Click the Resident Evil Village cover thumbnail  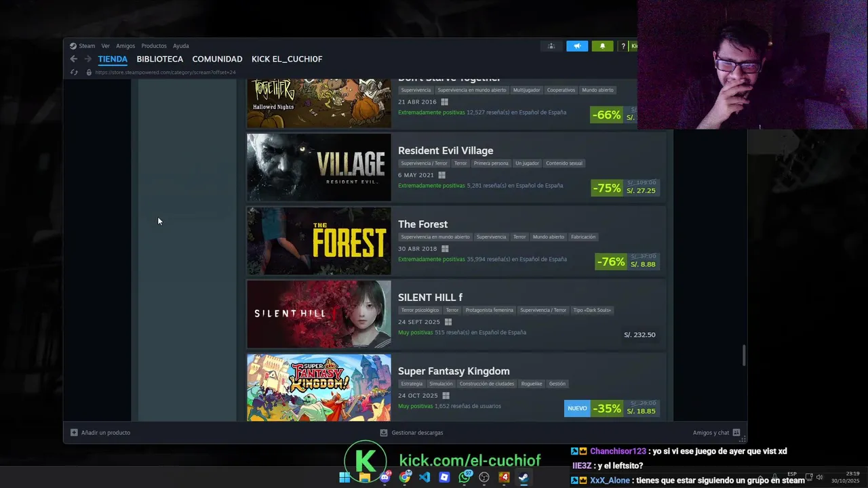coord(319,167)
